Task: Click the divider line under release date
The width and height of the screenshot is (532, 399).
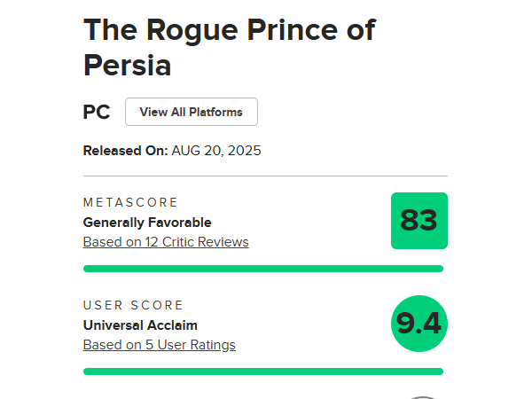Action: [265, 176]
